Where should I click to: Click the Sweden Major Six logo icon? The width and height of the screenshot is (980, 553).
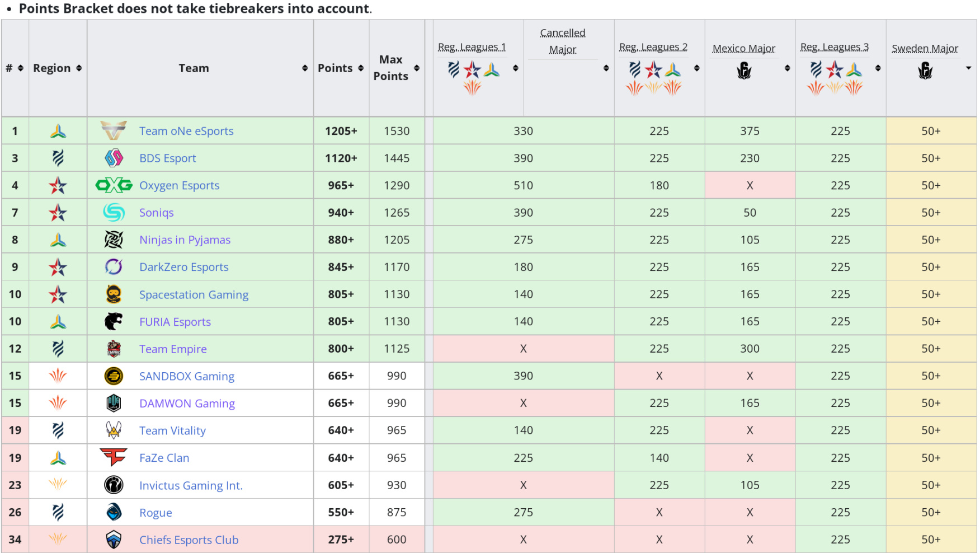coord(925,71)
